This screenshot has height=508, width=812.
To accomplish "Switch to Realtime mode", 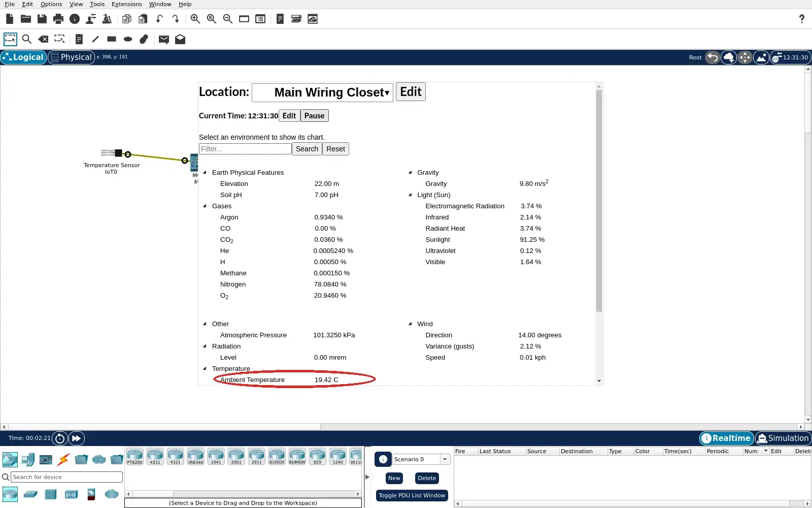I will 726,438.
